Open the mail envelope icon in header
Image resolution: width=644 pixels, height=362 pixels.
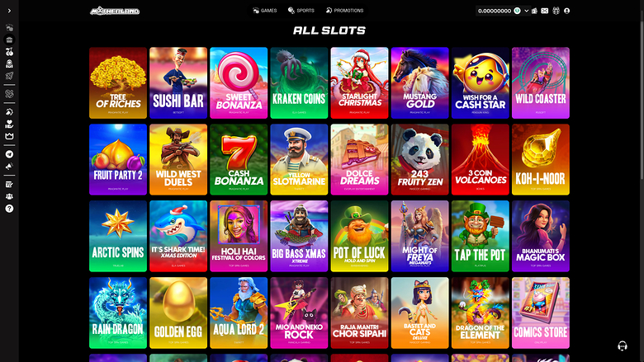pos(545,11)
